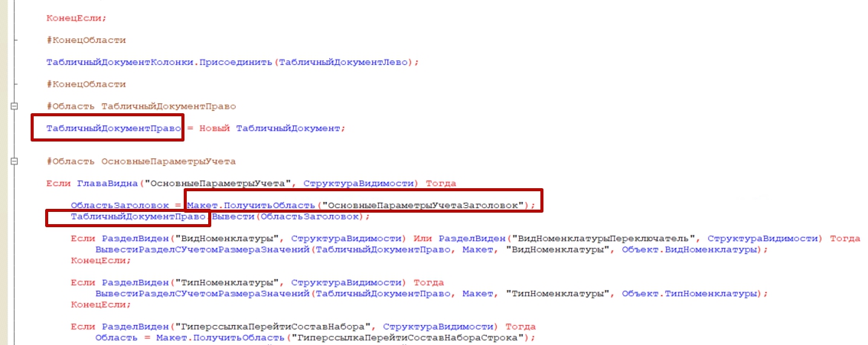The width and height of the screenshot is (868, 345).
Task: Collapse the ТабличныйДокументПраво region fold marker
Action: pos(13,106)
